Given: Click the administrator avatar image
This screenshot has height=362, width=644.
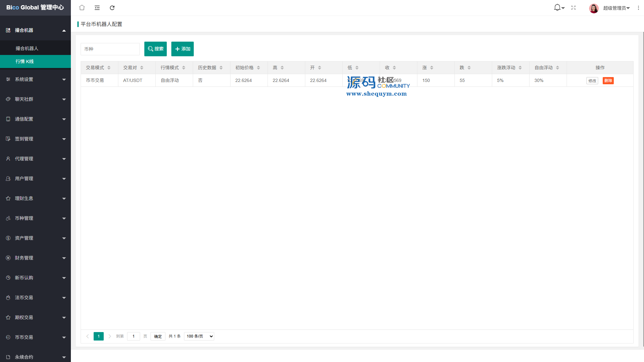Looking at the screenshot, I should (x=594, y=8).
